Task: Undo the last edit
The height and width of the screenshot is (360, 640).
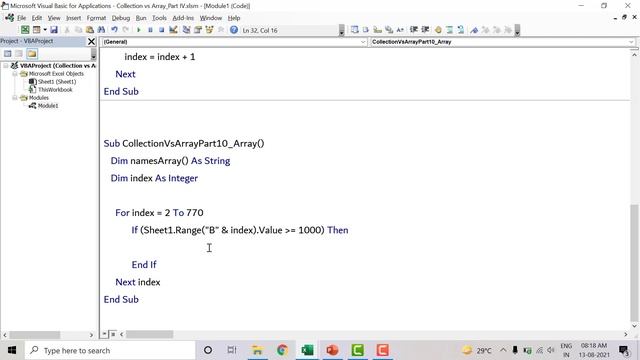Action: (x=114, y=30)
